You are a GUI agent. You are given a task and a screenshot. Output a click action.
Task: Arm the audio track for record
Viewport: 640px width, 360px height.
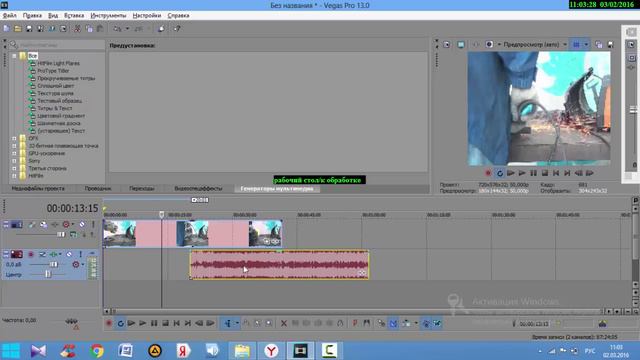(x=31, y=254)
